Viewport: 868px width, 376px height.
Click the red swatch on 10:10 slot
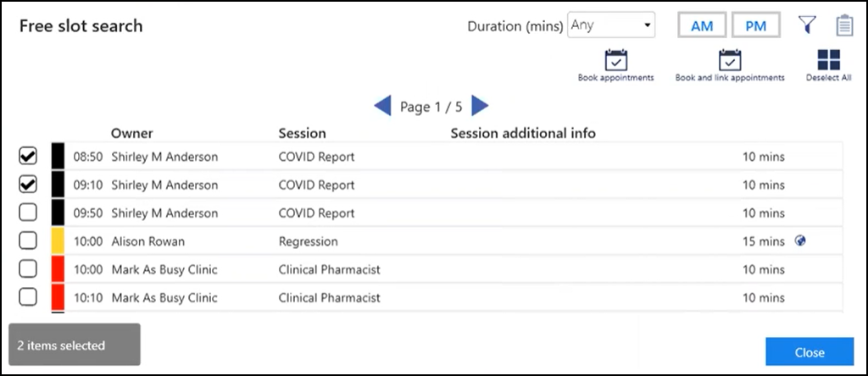coord(58,297)
